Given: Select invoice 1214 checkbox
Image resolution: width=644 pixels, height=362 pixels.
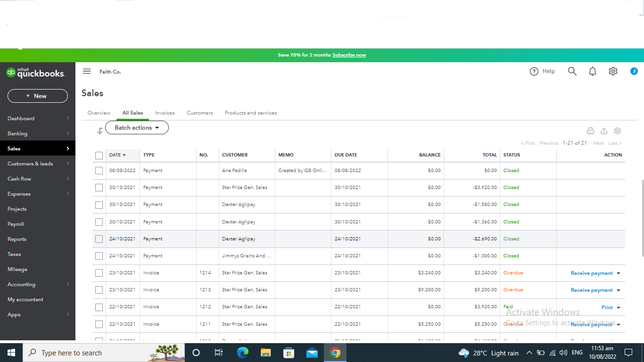Looking at the screenshot, I should point(99,273).
